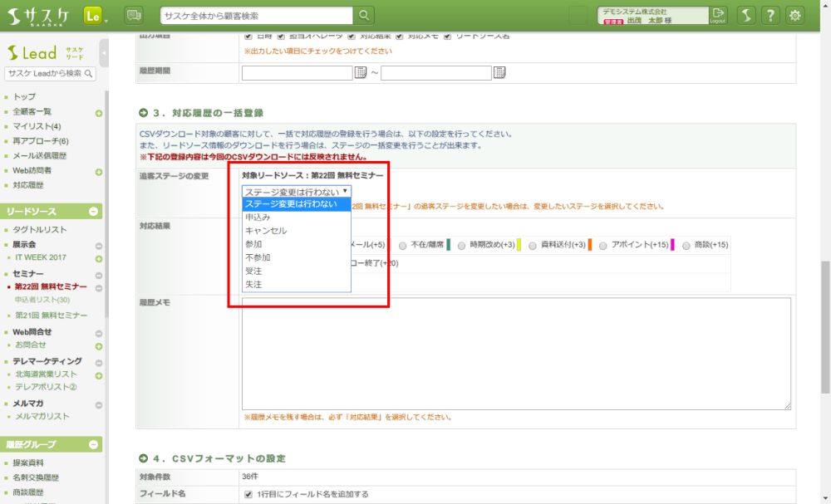Click the chat message icon in the header
Screen dimensions: 831x504
coord(133,15)
